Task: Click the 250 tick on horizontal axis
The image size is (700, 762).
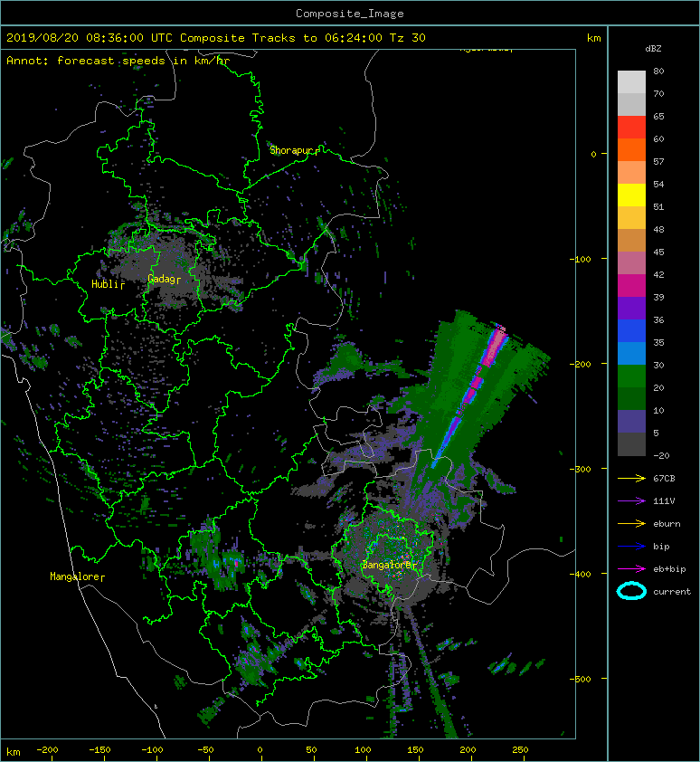Action: [x=520, y=750]
